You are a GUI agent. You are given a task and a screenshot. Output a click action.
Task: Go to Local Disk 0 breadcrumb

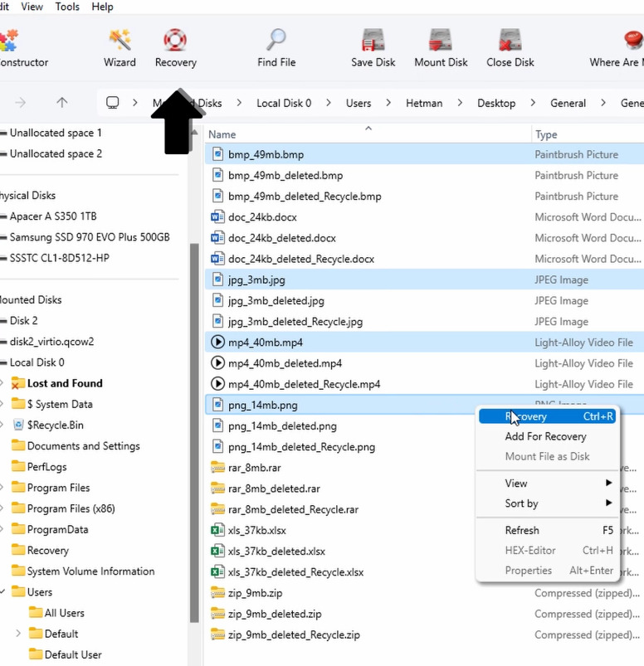(284, 103)
